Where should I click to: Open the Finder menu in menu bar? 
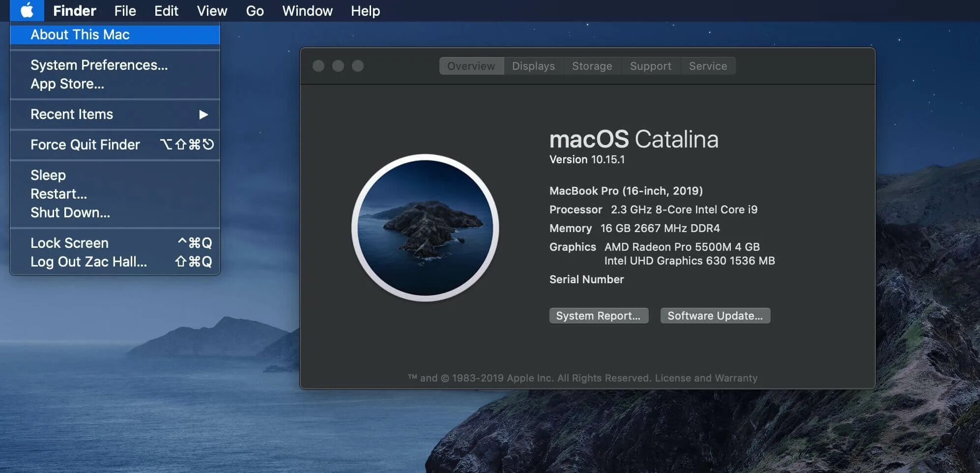[75, 11]
